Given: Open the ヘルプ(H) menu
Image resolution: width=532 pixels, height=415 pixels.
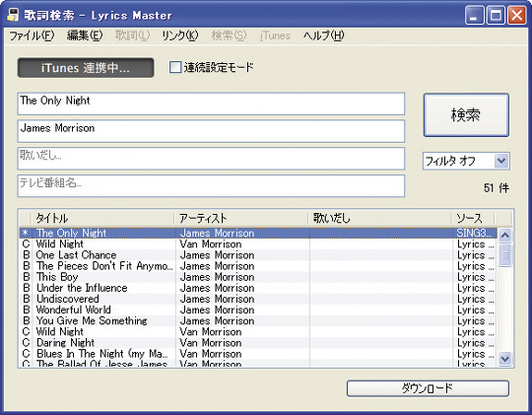Looking at the screenshot, I should pos(324,35).
